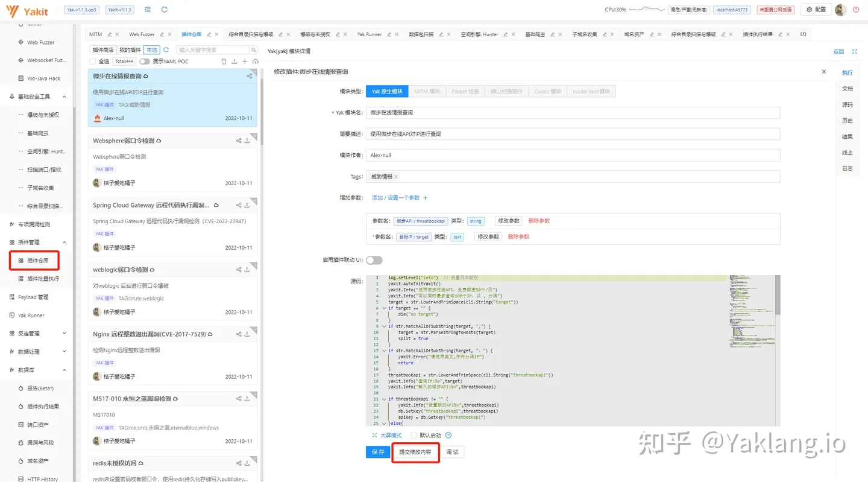Click fullscreen expand icon next to 返回
Screen dimensions: 868x482
pyautogui.click(x=855, y=52)
